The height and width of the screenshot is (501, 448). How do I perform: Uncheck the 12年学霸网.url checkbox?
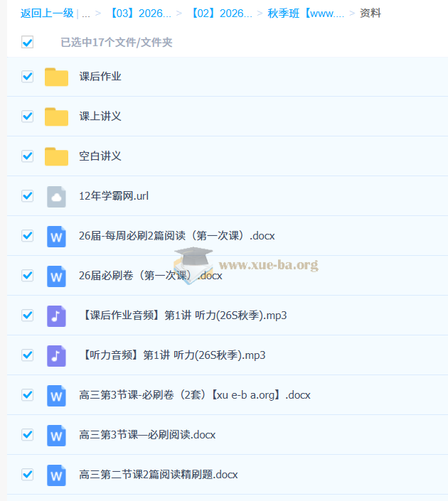[x=28, y=196]
